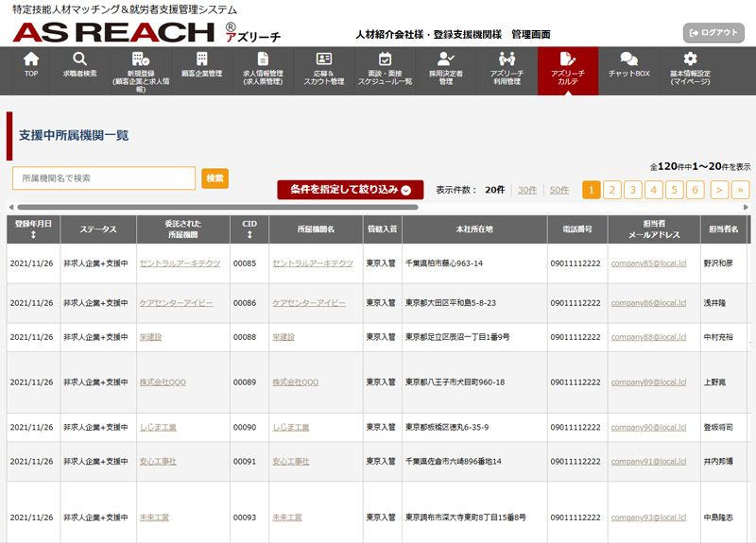Screen dimensions: 756x543
Task: Go to pagination page 2
Action: click(611, 190)
